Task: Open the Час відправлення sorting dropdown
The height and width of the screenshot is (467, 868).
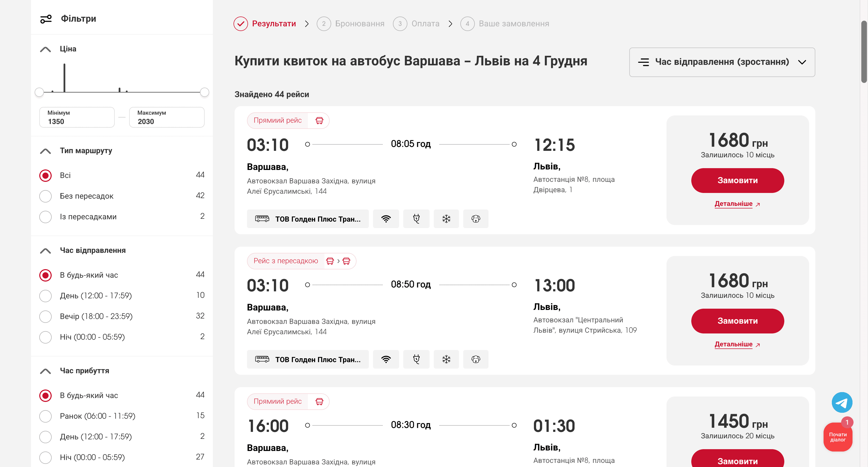Action: 722,62
